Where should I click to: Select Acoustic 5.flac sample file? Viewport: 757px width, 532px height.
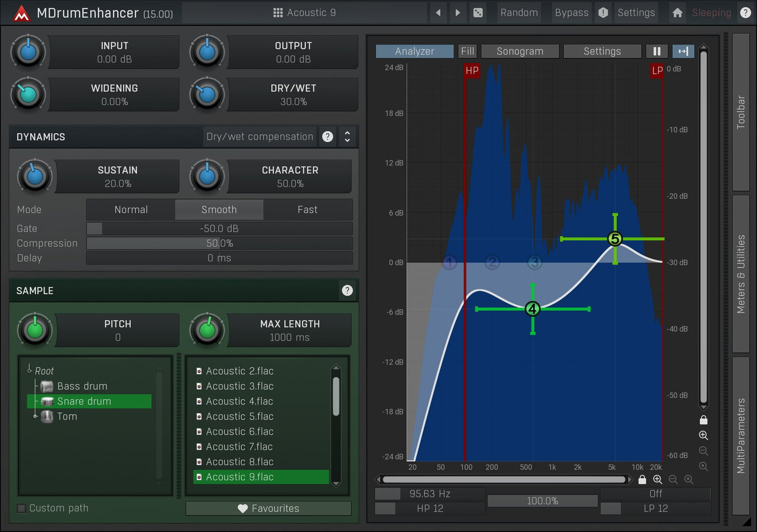pyautogui.click(x=240, y=416)
